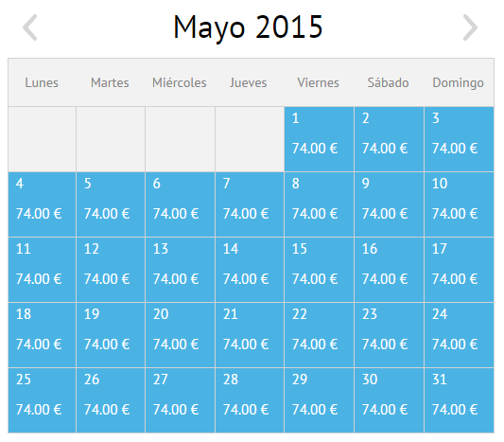Click day 7 under Jueves
504x442 pixels.
[x=250, y=204]
